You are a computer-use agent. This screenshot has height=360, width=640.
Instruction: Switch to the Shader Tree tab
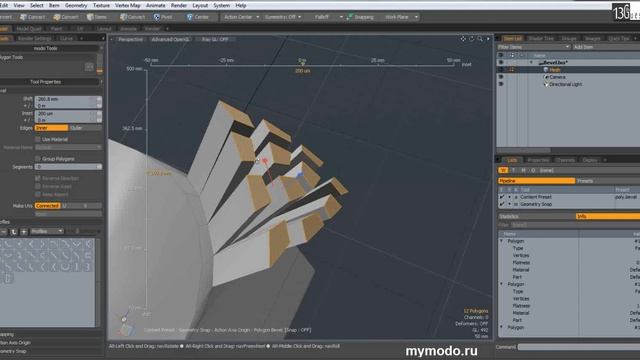click(x=541, y=38)
